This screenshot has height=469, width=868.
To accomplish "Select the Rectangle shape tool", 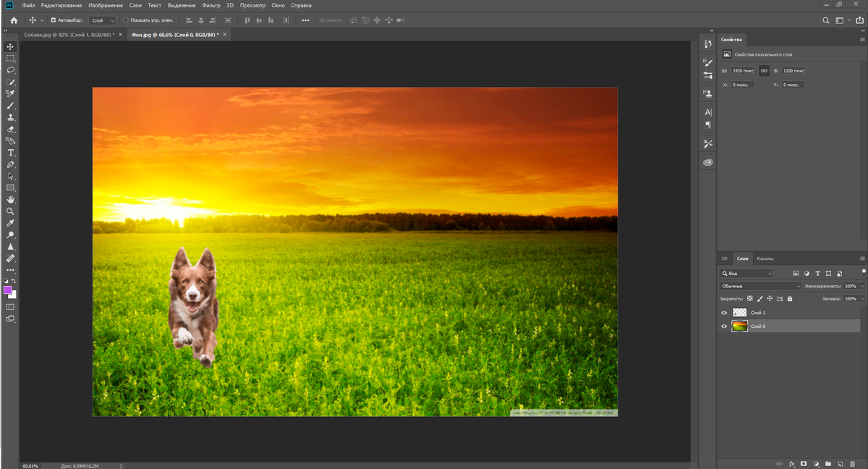I will (10, 187).
